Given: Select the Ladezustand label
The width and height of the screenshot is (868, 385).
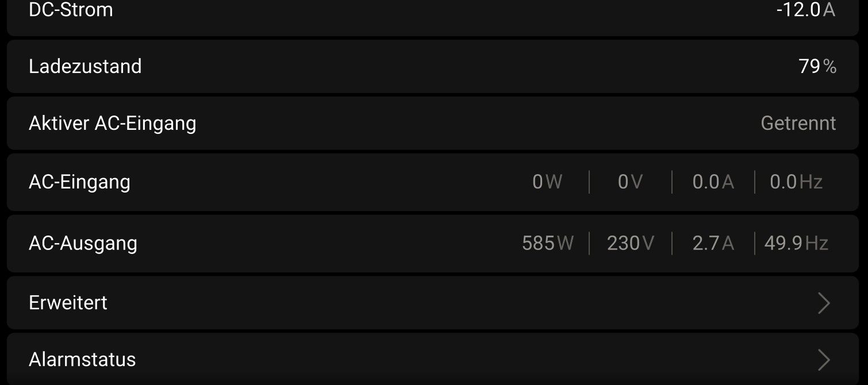Looking at the screenshot, I should (x=85, y=67).
